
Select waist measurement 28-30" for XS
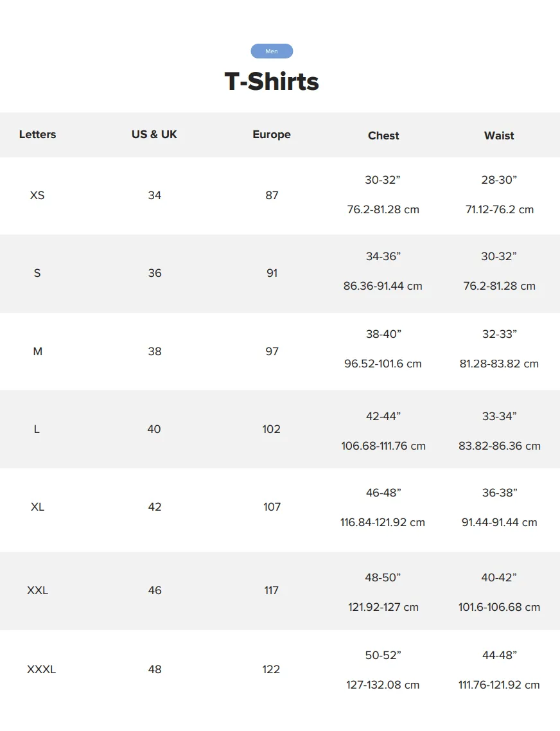(499, 180)
